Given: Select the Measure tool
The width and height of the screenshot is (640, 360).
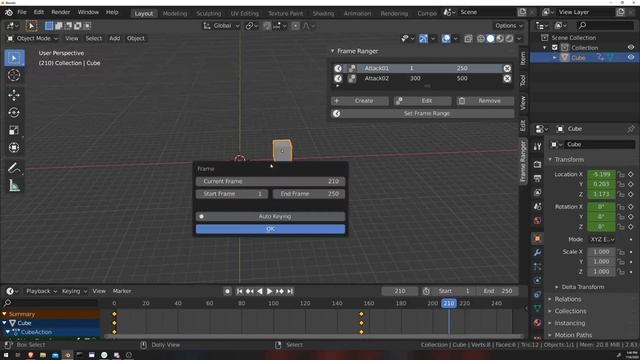Looking at the screenshot, I should point(14,186).
